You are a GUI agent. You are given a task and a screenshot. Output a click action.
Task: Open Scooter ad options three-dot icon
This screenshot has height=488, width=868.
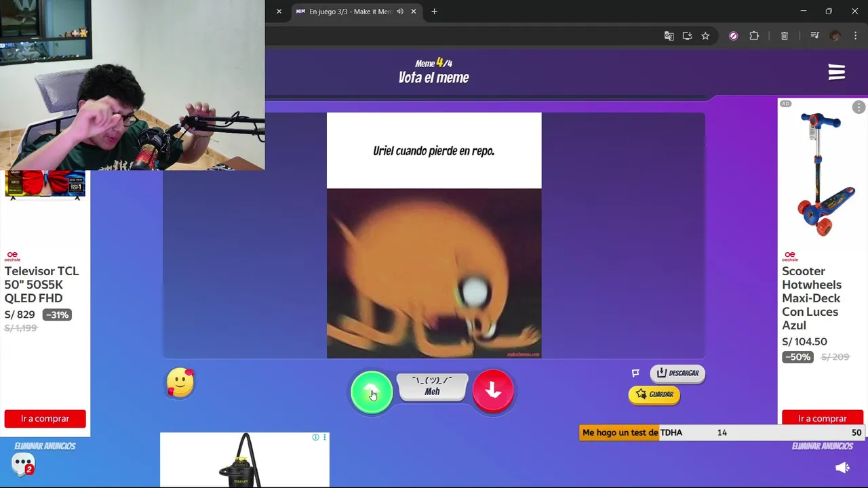859,107
